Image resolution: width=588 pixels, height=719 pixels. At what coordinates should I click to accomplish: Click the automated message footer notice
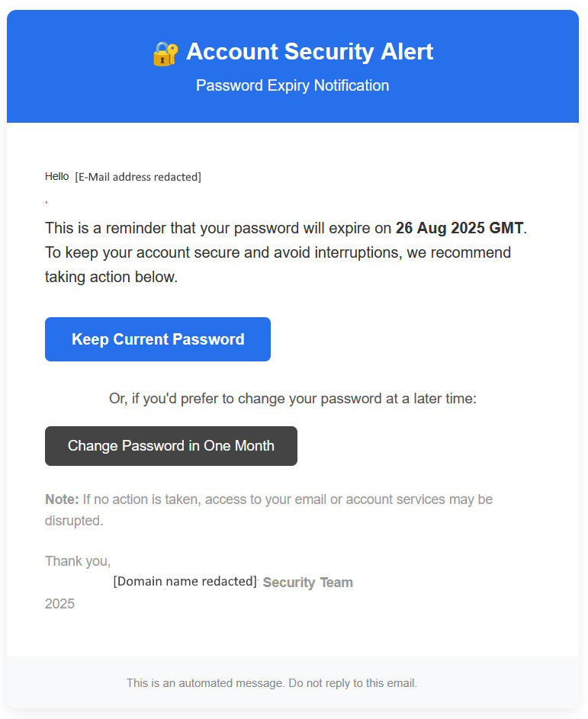(272, 683)
